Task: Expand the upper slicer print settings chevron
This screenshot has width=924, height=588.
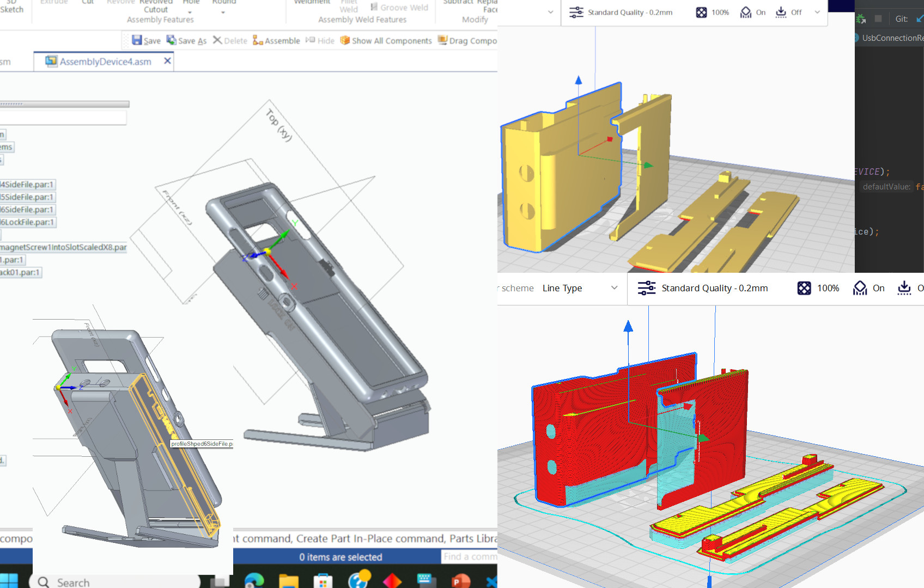Action: coord(817,13)
